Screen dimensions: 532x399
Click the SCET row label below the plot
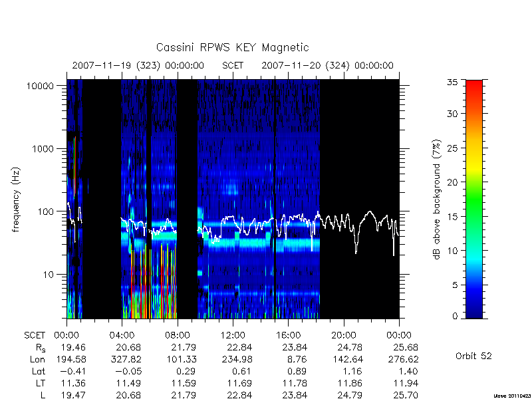point(35,335)
